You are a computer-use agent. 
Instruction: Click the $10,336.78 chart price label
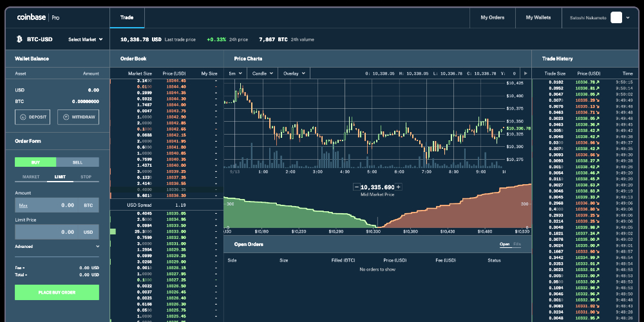(x=518, y=129)
